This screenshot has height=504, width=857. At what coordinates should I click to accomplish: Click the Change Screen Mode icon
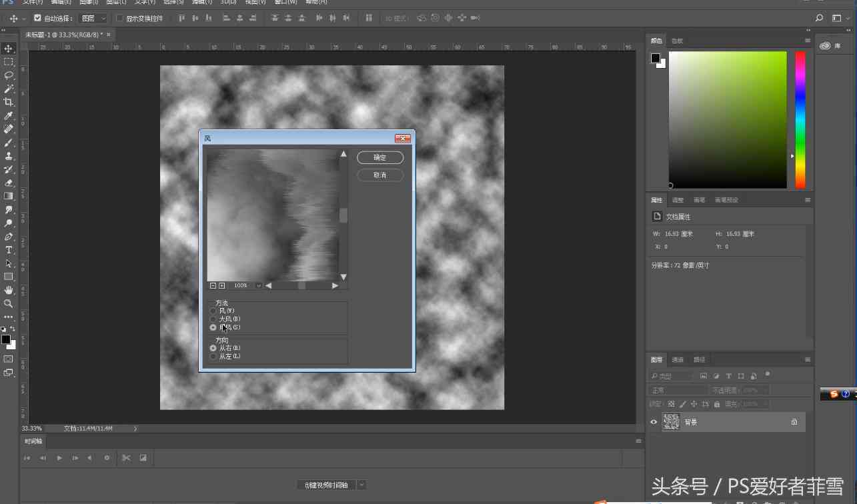[x=9, y=373]
